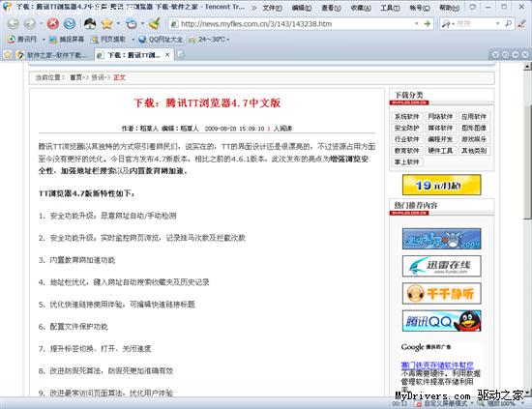Viewport: 532px width, 409px height.
Task: Click the address bar URL field
Action: click(x=295, y=24)
